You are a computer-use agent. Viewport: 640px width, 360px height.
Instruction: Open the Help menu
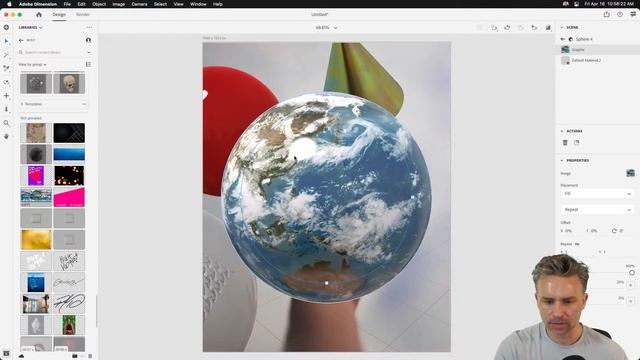[x=218, y=4]
